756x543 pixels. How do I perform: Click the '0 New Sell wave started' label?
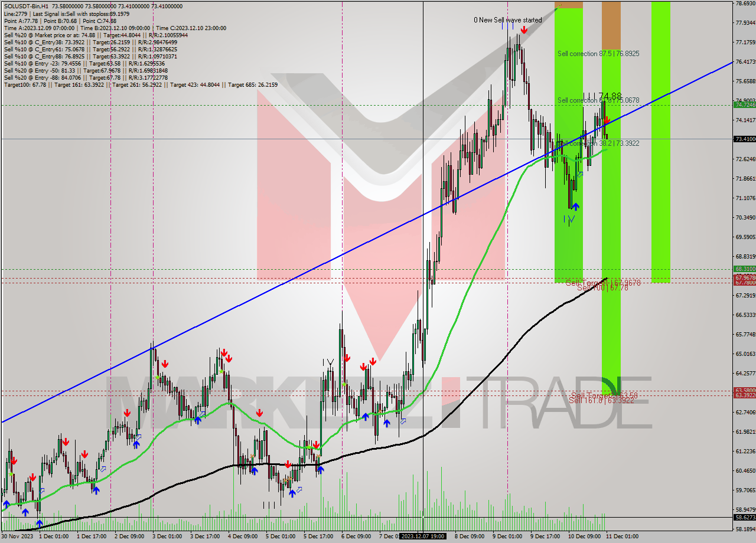508,20
